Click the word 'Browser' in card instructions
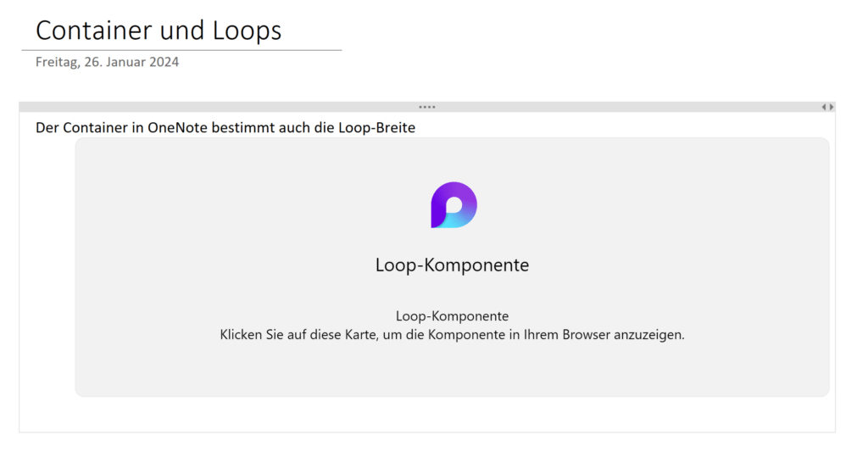This screenshot has width=868, height=457. coord(587,335)
